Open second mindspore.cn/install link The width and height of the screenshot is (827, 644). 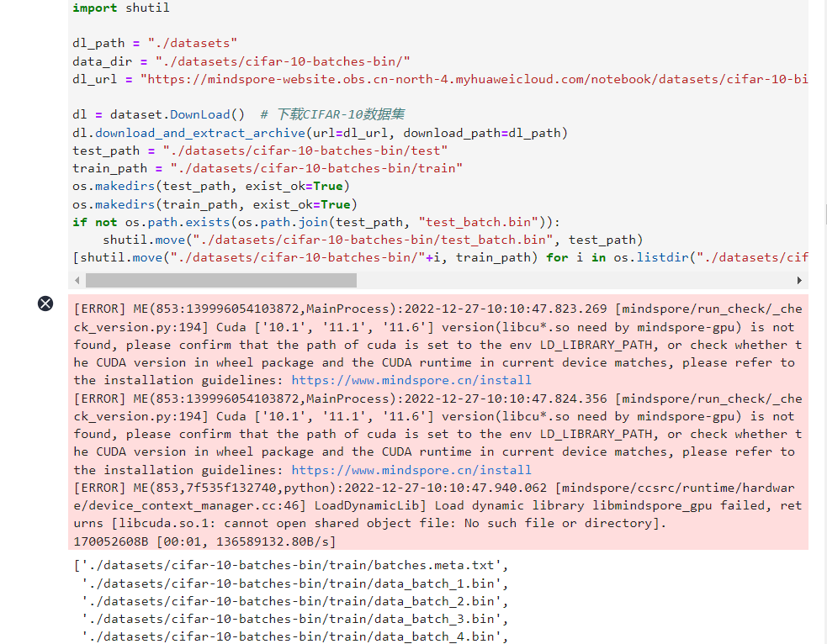(x=411, y=470)
